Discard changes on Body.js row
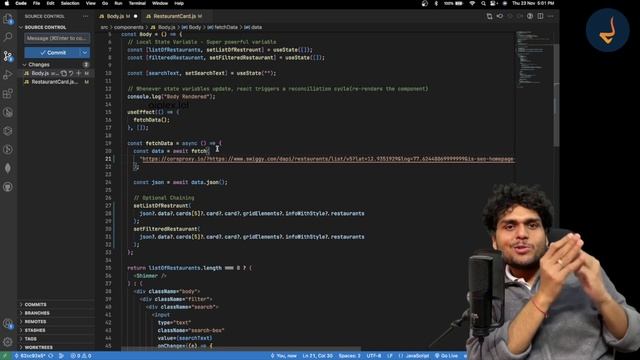The image size is (640, 360). pyautogui.click(x=71, y=73)
